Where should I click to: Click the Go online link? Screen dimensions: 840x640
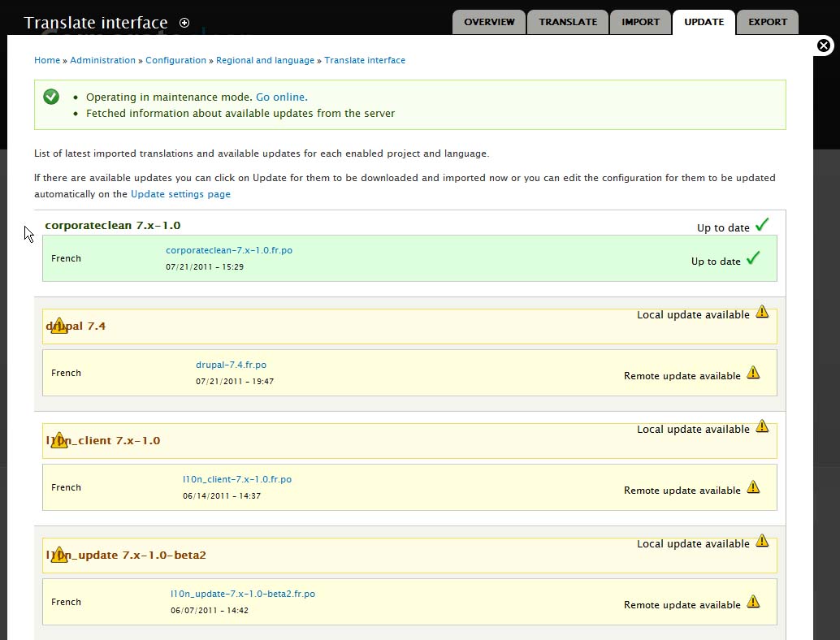point(282,97)
